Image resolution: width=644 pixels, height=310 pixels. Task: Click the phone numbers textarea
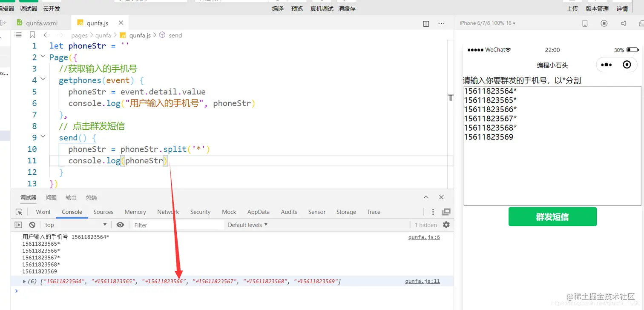pos(552,146)
